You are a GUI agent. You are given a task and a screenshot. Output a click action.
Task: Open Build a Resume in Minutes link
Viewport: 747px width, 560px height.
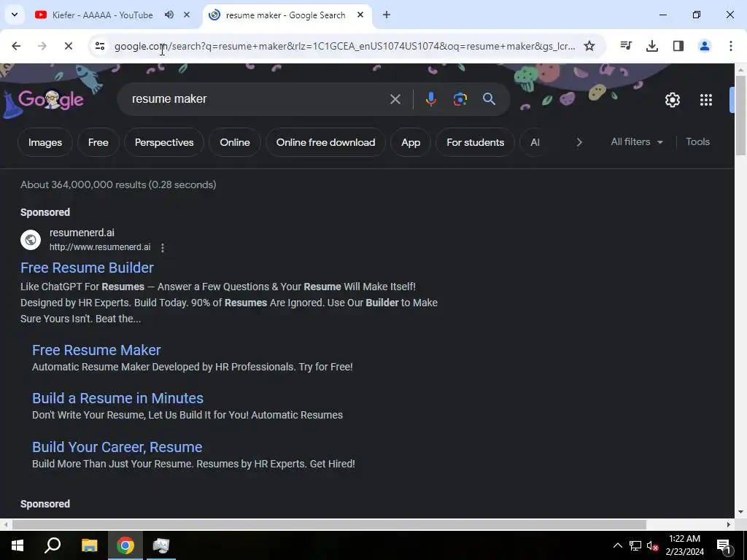[117, 398]
